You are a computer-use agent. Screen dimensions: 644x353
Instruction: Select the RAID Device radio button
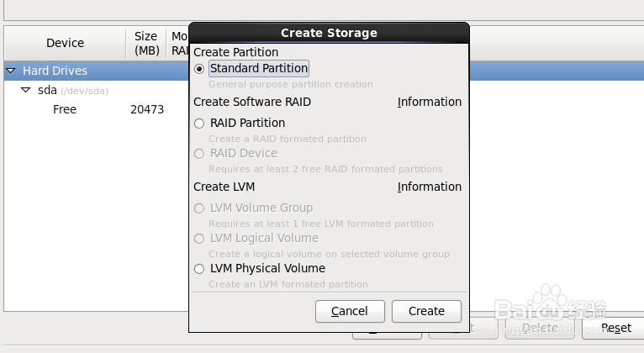(x=199, y=154)
